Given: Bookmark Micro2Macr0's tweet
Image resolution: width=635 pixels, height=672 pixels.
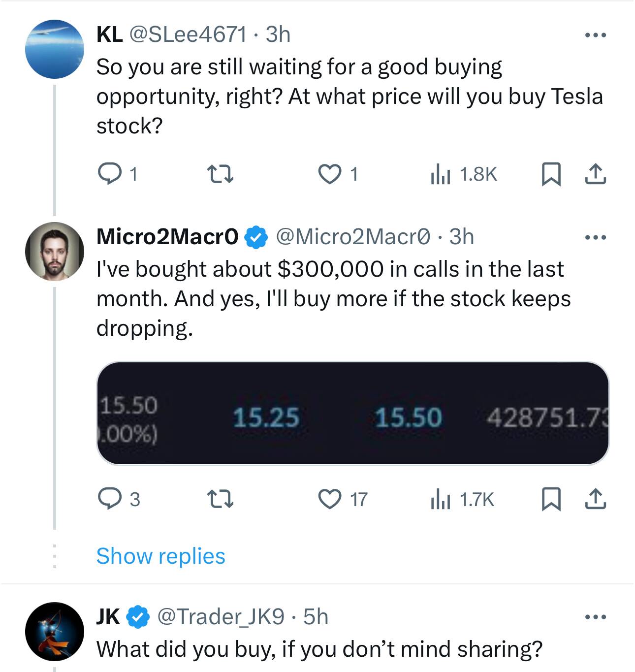Looking at the screenshot, I should coord(551,499).
